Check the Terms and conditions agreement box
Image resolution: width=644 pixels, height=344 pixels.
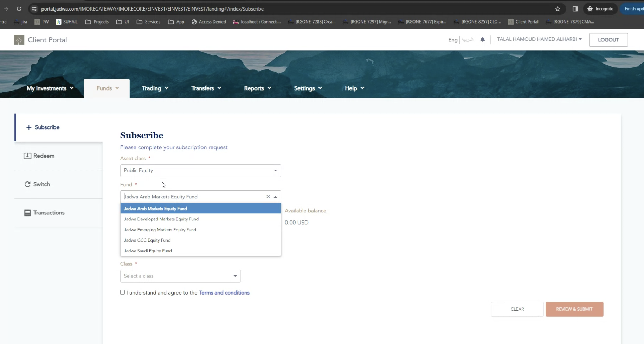122,292
